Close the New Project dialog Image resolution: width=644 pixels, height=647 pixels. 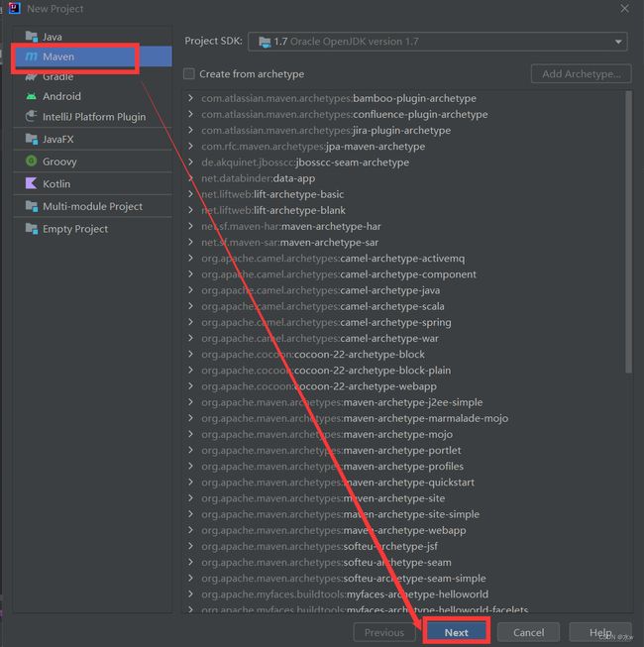(624, 8)
